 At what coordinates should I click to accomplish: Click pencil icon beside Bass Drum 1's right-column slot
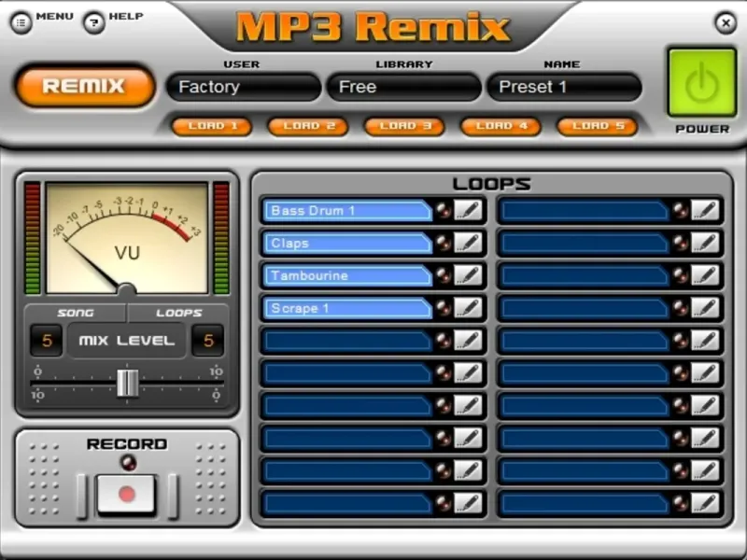click(705, 210)
